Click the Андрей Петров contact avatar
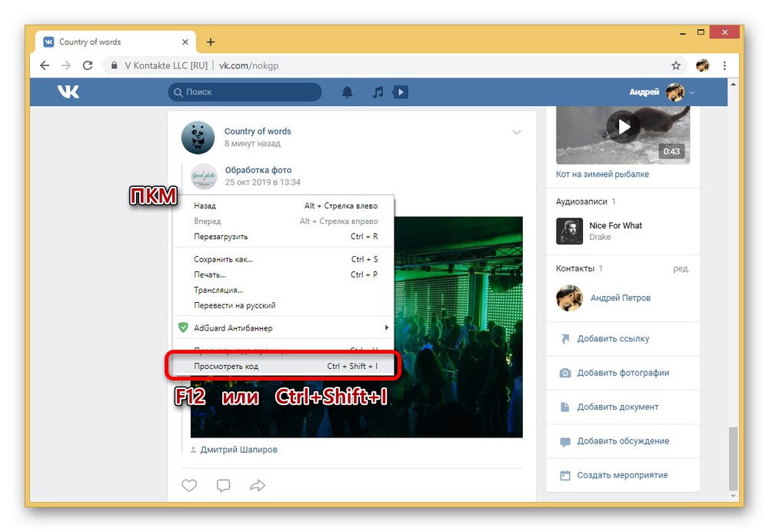 (569, 298)
